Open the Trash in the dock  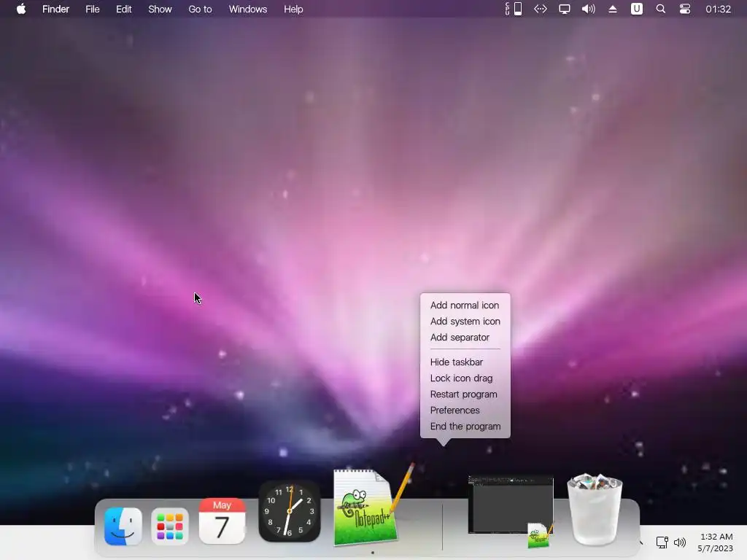tap(595, 510)
